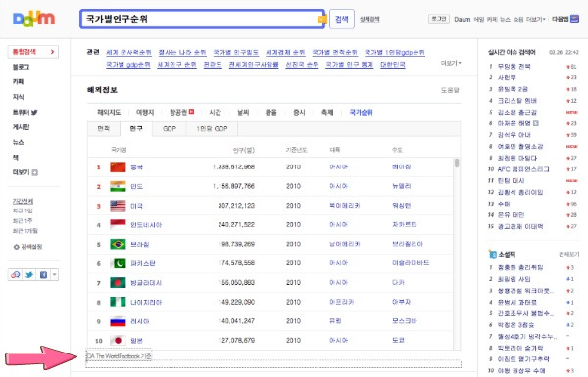Switch to the 해외지도 category

point(109,112)
